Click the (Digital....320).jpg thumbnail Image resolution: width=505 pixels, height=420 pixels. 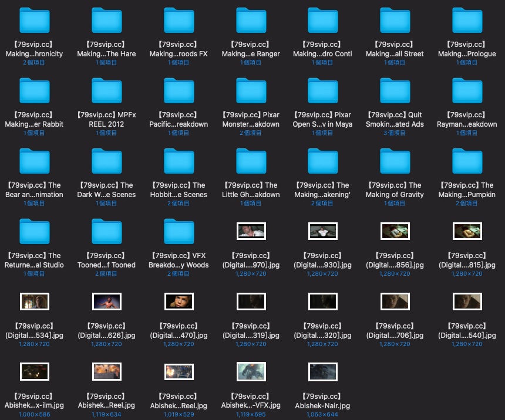pos(323,302)
